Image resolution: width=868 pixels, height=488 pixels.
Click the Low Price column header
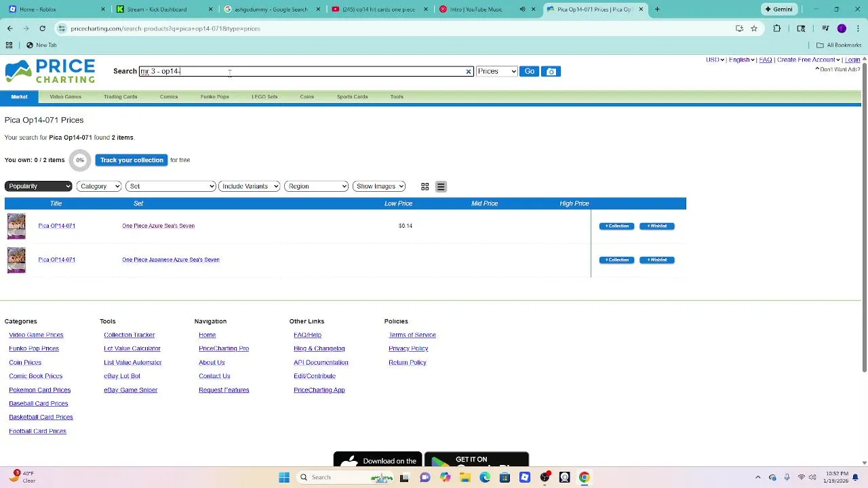[398, 203]
